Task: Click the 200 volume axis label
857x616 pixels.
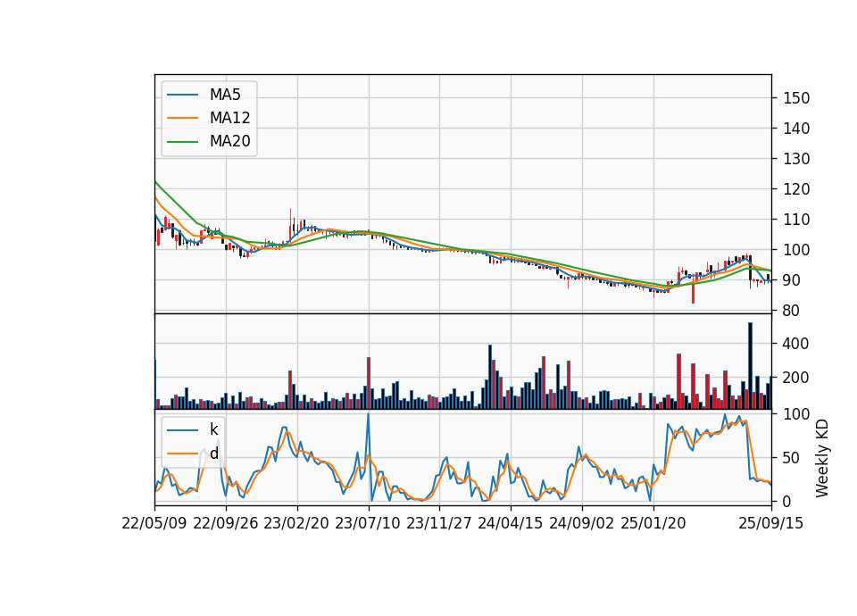Action: (796, 378)
